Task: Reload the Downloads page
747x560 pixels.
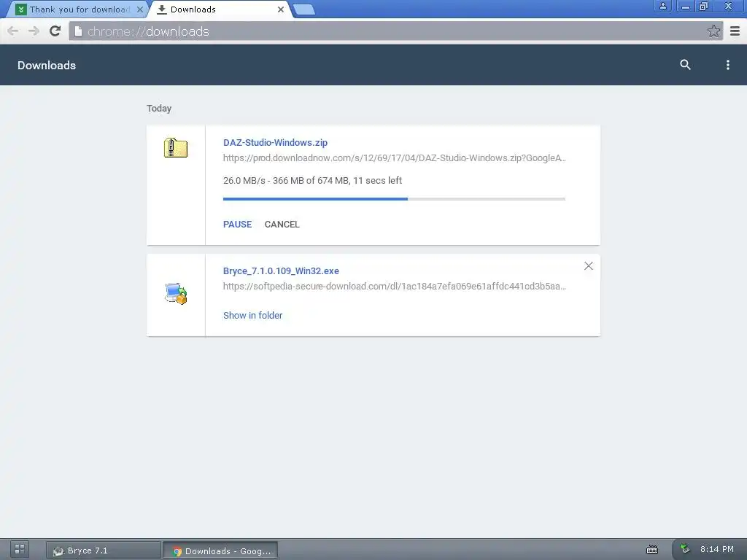Action: (55, 31)
